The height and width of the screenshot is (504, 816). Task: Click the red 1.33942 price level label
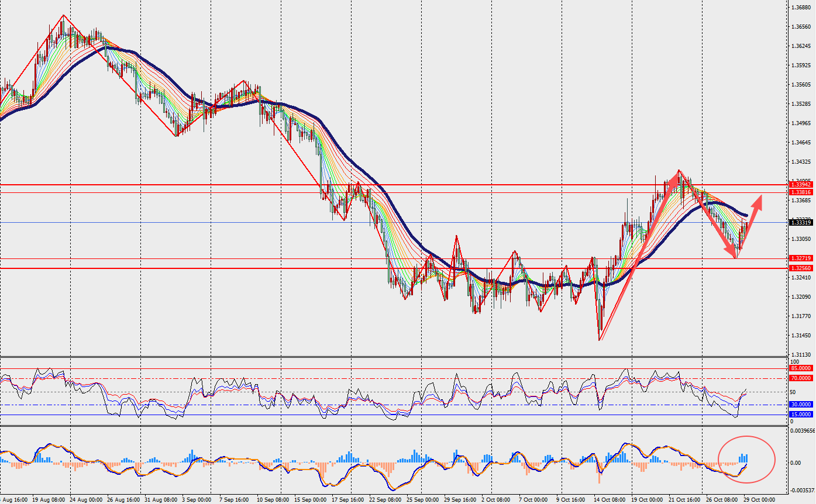[x=800, y=185]
